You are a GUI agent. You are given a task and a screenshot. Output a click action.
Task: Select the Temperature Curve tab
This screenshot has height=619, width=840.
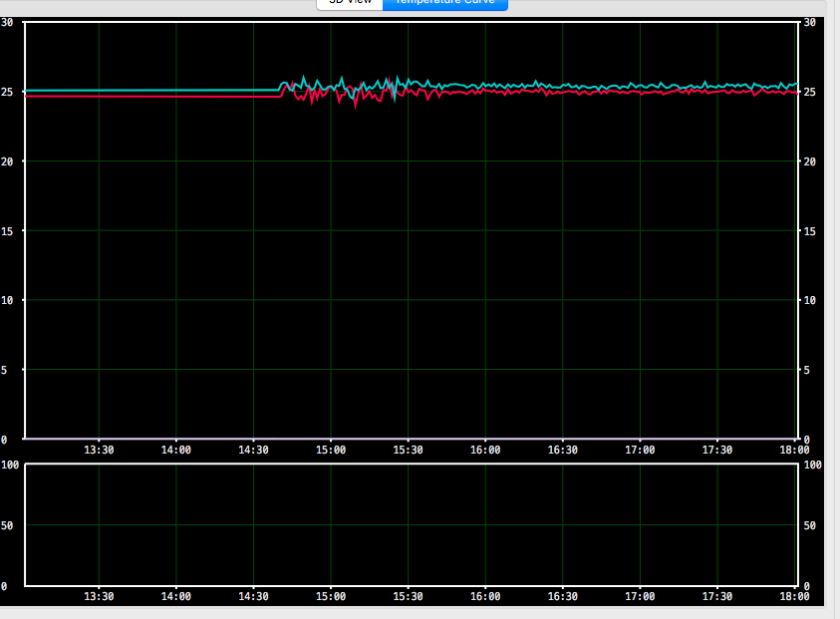(x=444, y=3)
